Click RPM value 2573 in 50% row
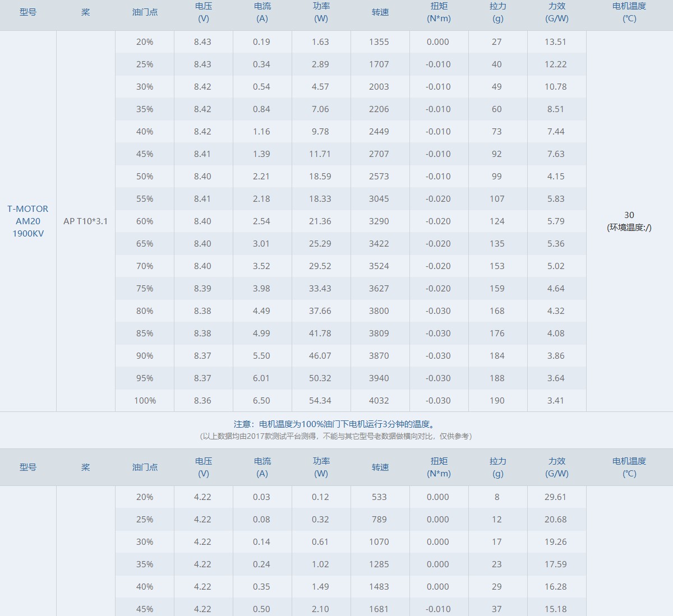The image size is (673, 616). click(x=379, y=176)
